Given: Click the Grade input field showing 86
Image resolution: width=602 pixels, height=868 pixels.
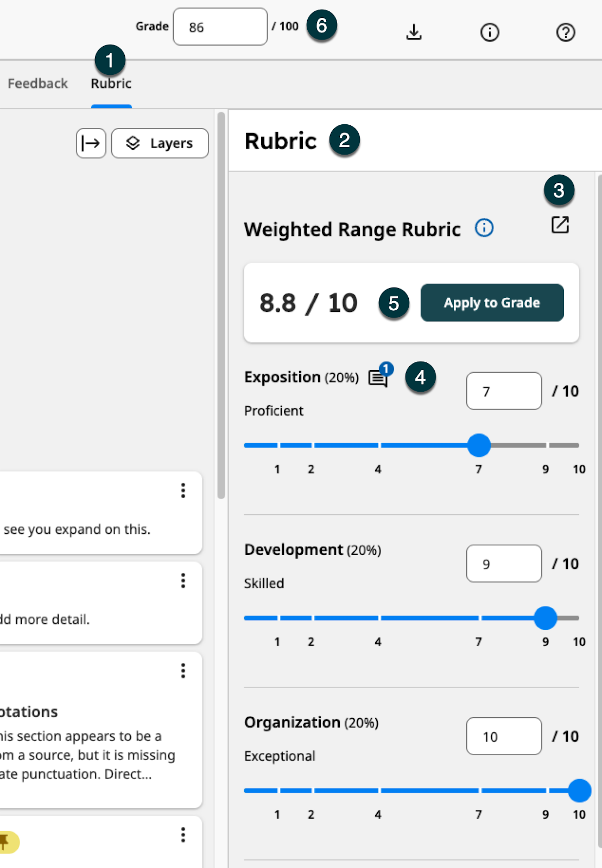Looking at the screenshot, I should click(220, 27).
